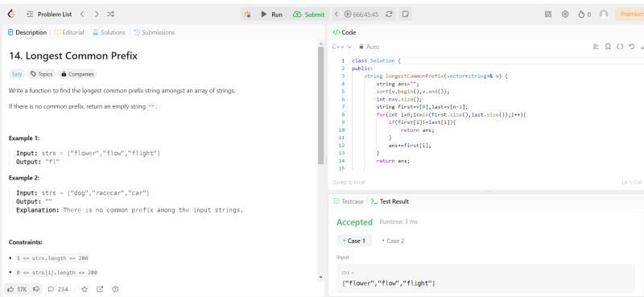Pick a random problem with shuffle icon
Image resolution: width=644 pixels, height=297 pixels.
(110, 14)
